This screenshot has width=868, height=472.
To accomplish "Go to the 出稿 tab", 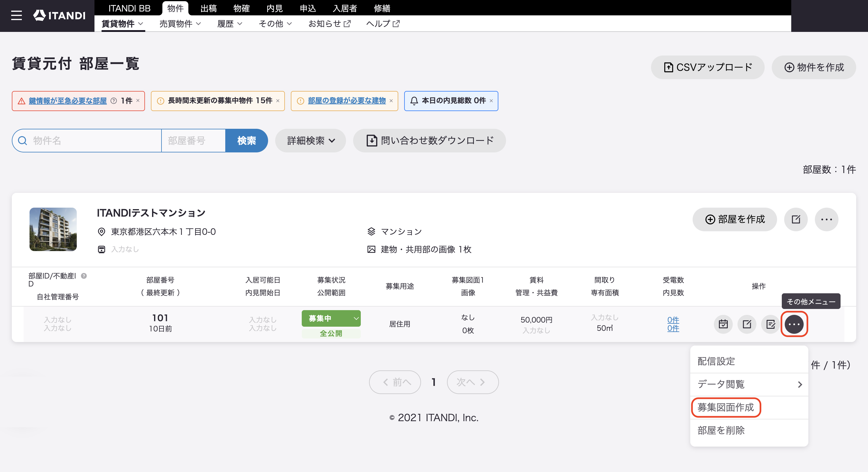I will [208, 8].
